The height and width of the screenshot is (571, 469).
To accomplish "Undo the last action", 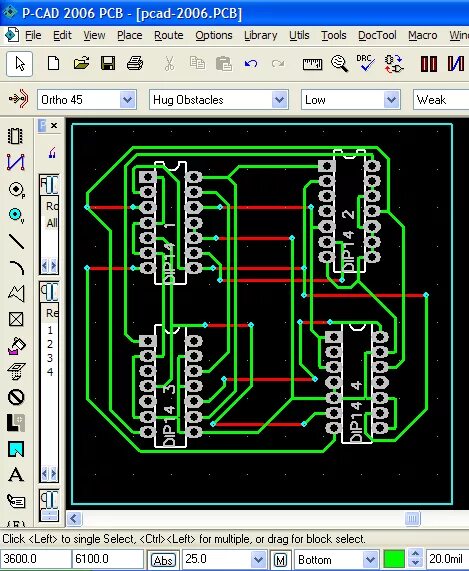I will [251, 64].
